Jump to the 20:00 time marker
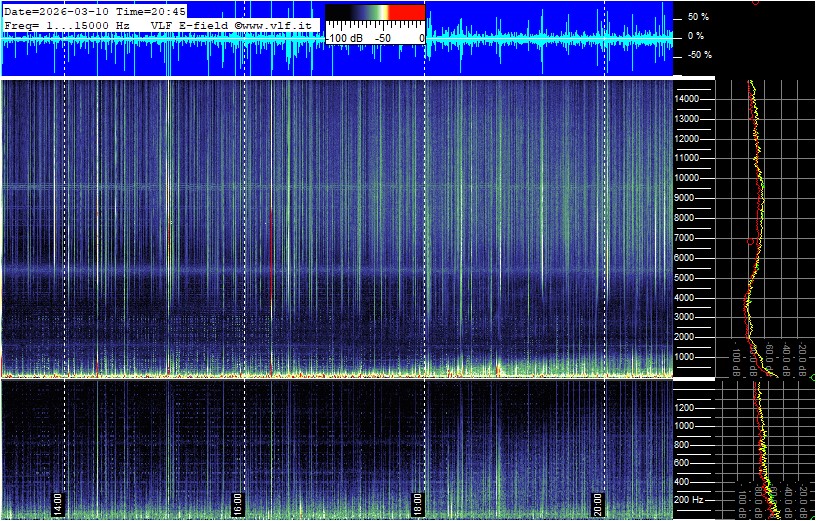816x521 pixels. tap(599, 501)
